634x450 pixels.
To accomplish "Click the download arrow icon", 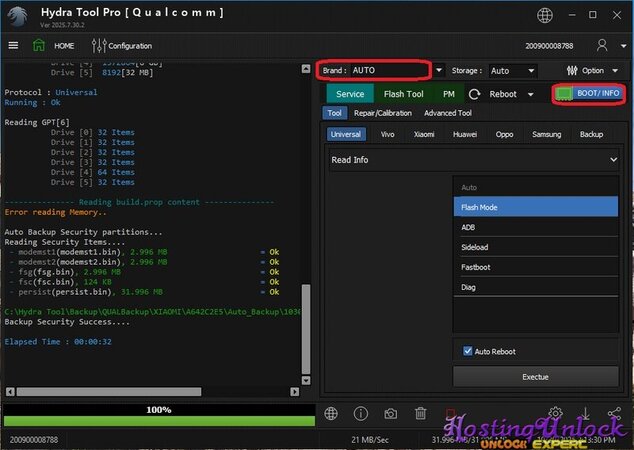I will 586,413.
